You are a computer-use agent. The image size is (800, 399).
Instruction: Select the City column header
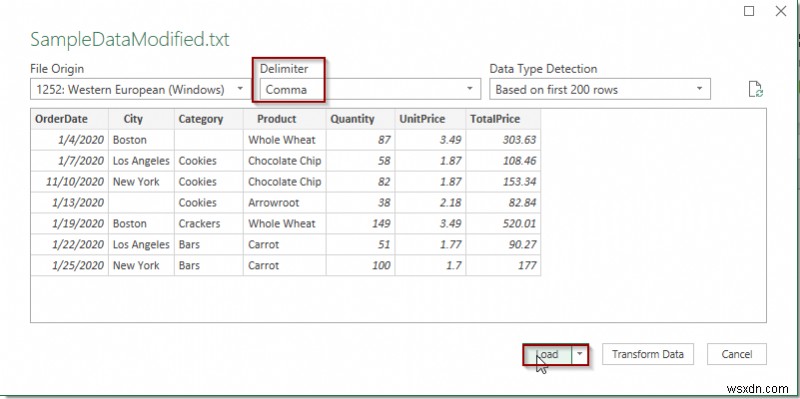pyautogui.click(x=141, y=119)
